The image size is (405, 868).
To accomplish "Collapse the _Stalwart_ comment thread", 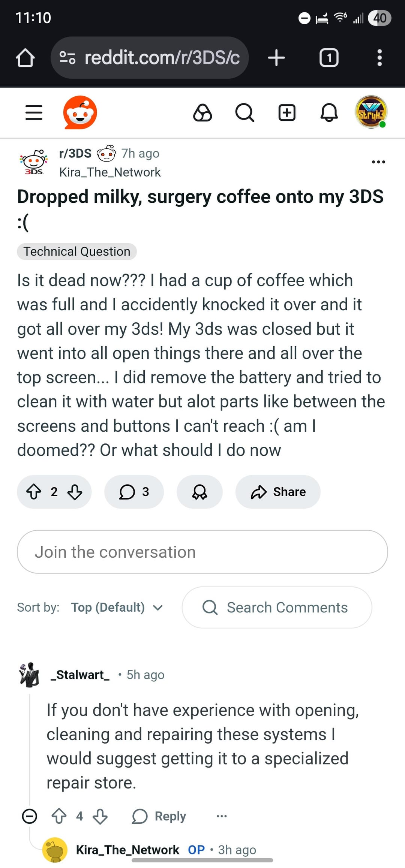I will tap(30, 816).
